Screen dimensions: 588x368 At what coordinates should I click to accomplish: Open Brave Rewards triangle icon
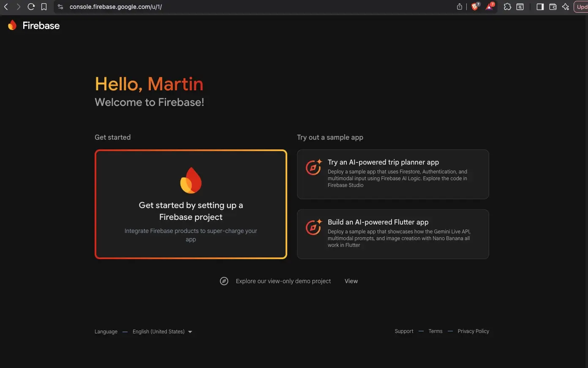click(489, 7)
